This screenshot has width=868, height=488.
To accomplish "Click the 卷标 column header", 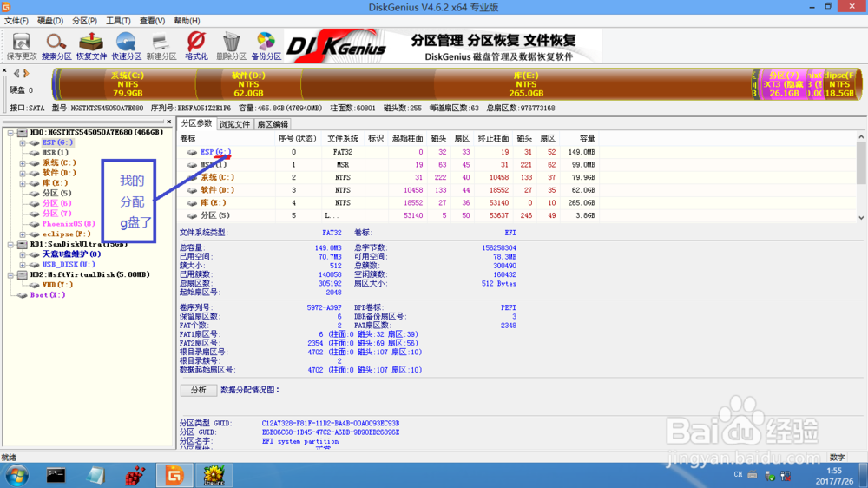I will 226,138.
